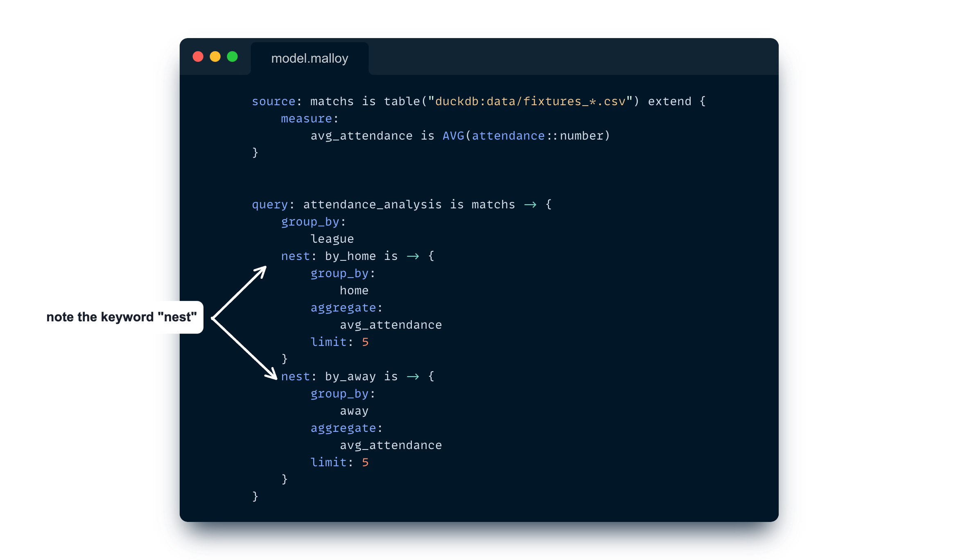Click the green maximize window dot

(x=233, y=56)
